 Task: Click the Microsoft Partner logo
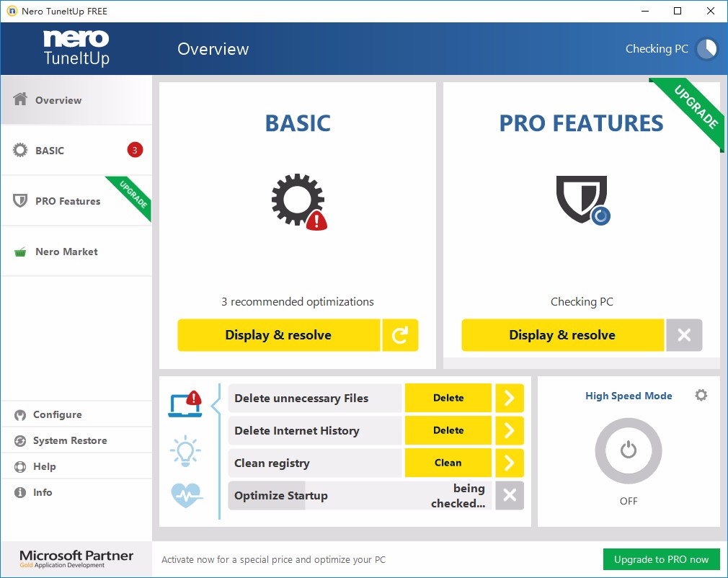[76, 559]
